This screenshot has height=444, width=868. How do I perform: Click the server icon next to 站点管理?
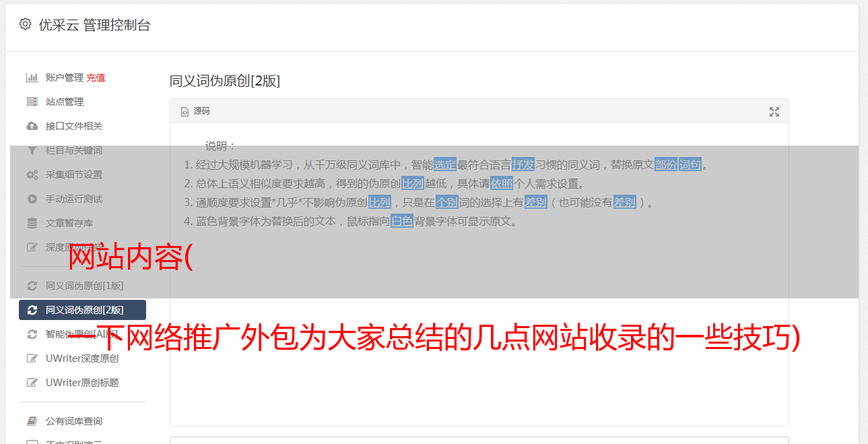(x=32, y=102)
